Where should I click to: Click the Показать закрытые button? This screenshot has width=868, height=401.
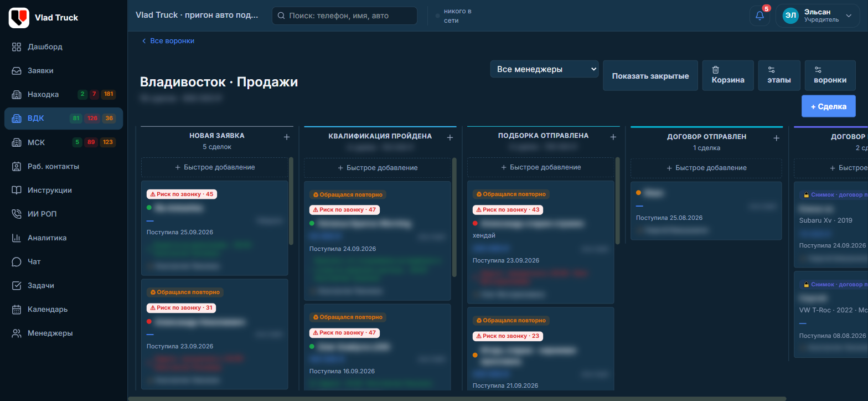point(650,75)
